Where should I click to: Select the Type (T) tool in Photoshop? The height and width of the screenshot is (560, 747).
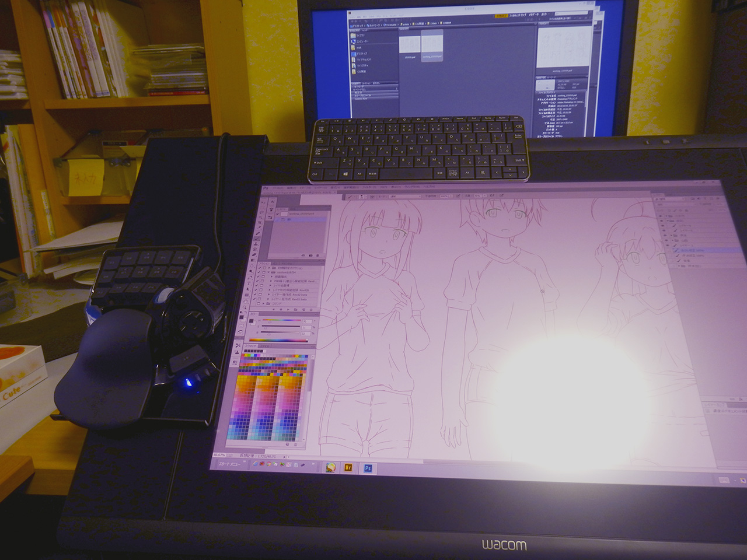click(249, 283)
